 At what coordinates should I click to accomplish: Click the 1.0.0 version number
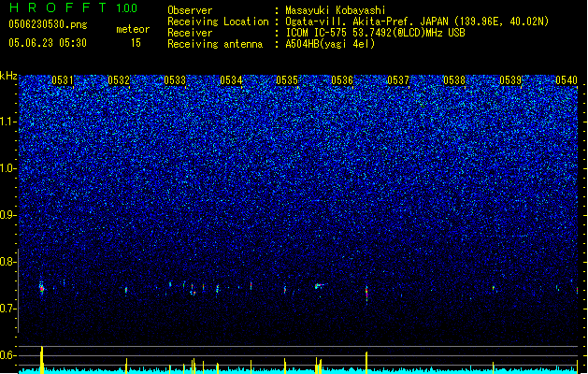pyautogui.click(x=127, y=7)
